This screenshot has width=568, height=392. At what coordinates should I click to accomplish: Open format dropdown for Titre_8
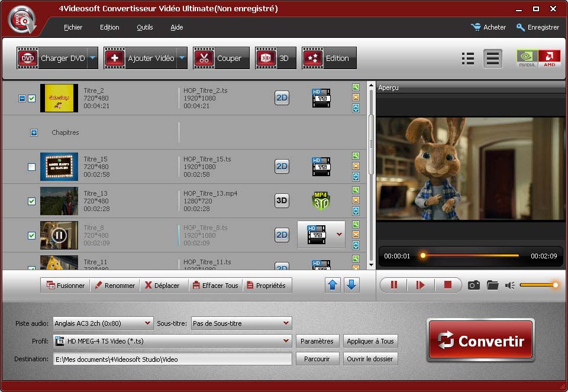pos(339,235)
